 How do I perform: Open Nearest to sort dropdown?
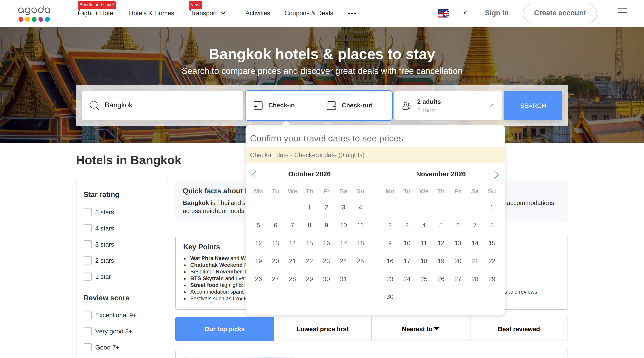point(420,329)
